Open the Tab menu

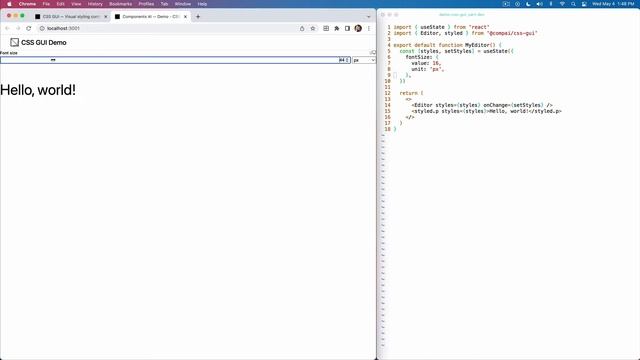point(164,4)
